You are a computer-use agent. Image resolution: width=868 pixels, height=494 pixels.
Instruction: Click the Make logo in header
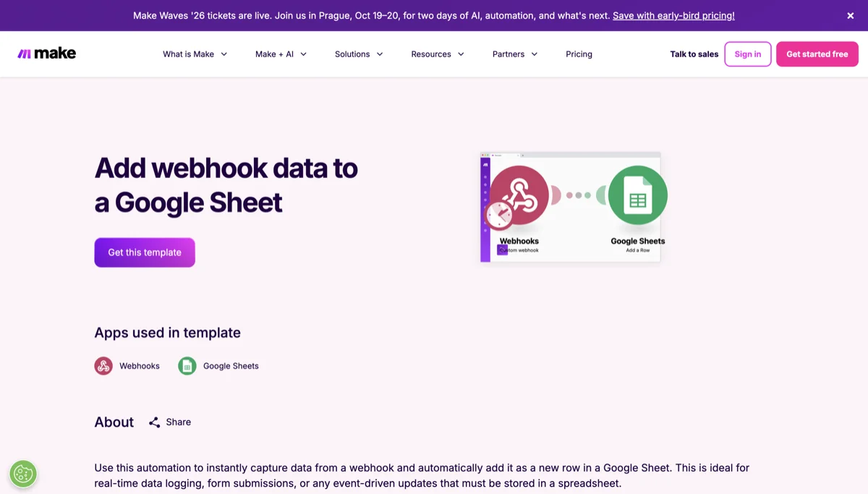46,54
